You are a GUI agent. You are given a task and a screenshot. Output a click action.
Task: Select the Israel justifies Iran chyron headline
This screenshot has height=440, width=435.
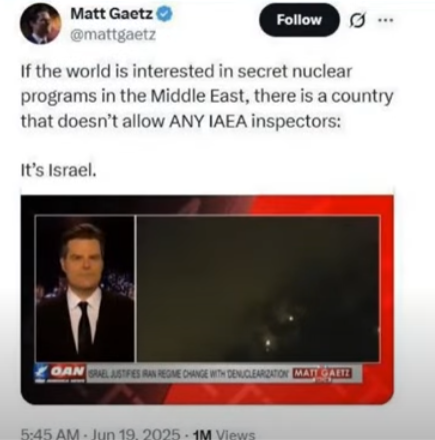coord(189,373)
